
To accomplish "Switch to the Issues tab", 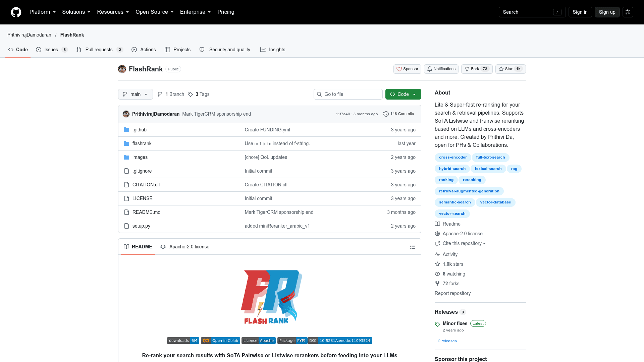I will (52, 50).
